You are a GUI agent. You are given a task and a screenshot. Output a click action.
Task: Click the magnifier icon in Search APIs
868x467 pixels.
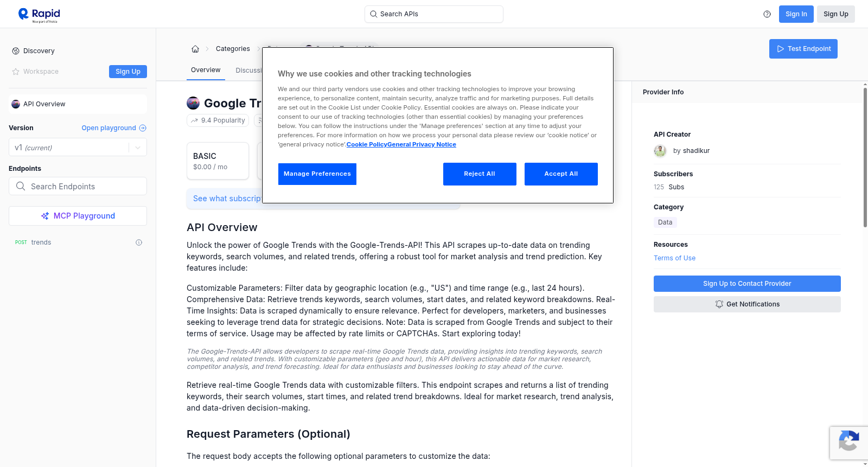click(x=374, y=14)
